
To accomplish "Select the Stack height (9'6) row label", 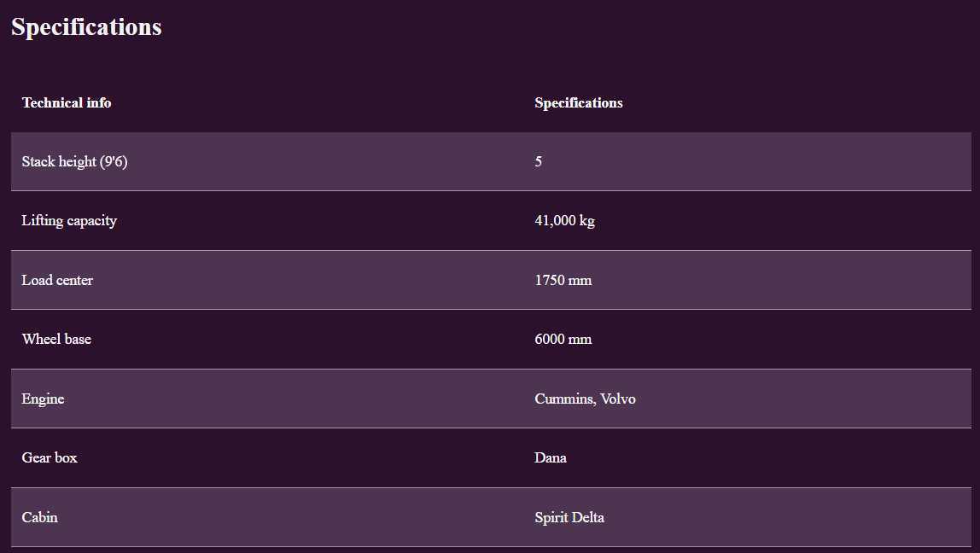I will pos(74,161).
